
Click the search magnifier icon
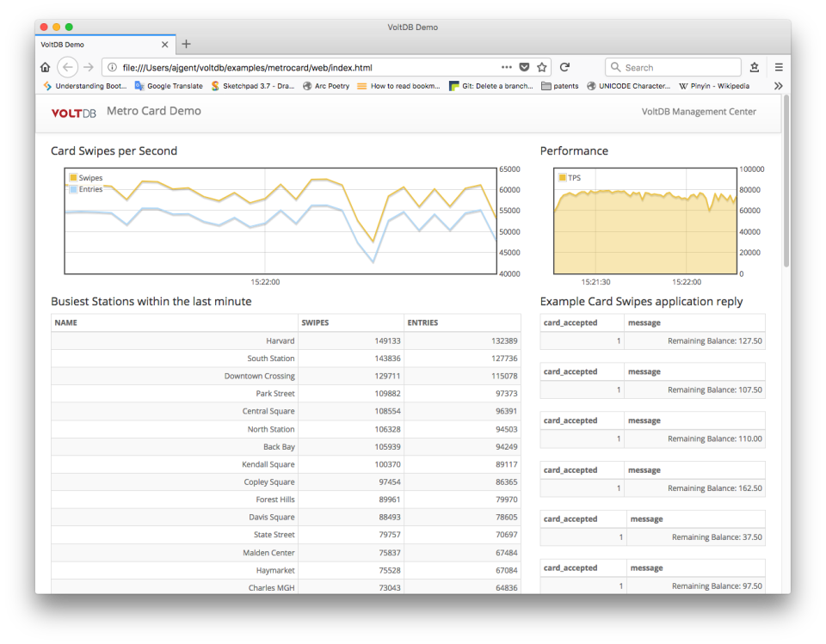(615, 67)
